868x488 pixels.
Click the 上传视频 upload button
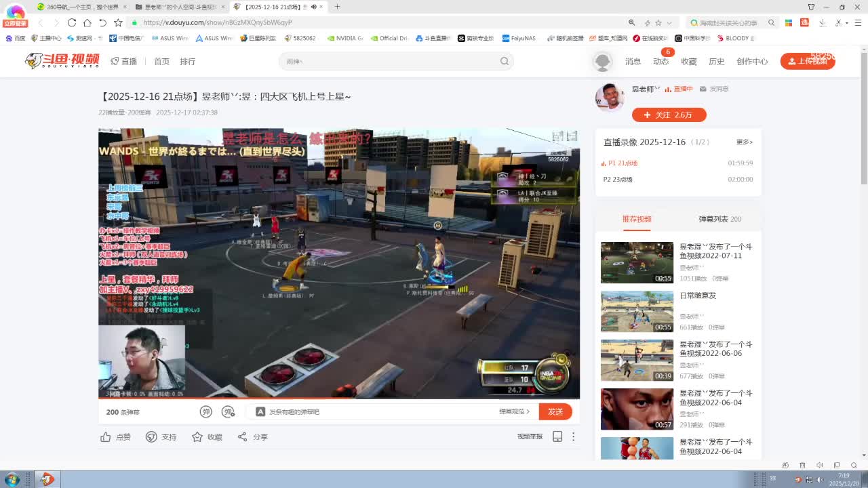tap(807, 61)
